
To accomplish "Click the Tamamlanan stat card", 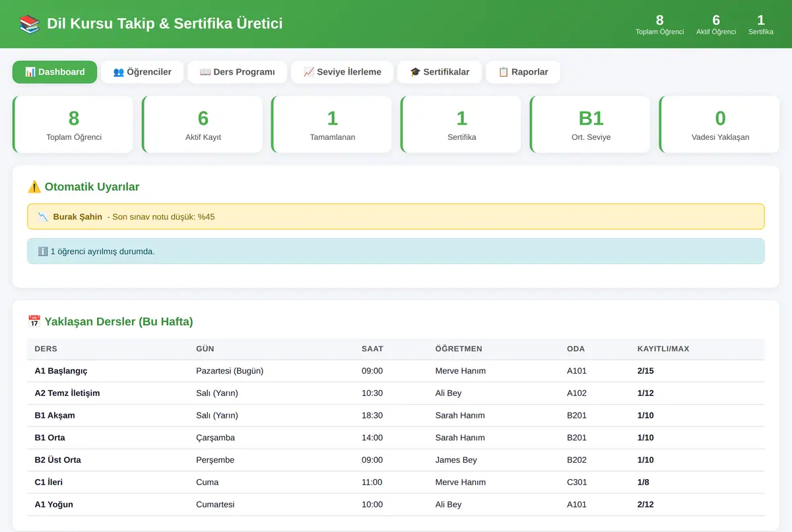I will [332, 125].
